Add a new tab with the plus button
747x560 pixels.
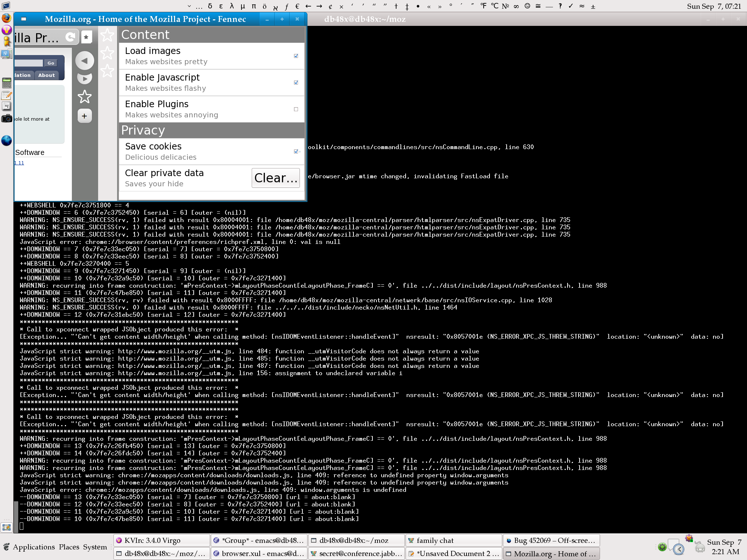pos(85,116)
